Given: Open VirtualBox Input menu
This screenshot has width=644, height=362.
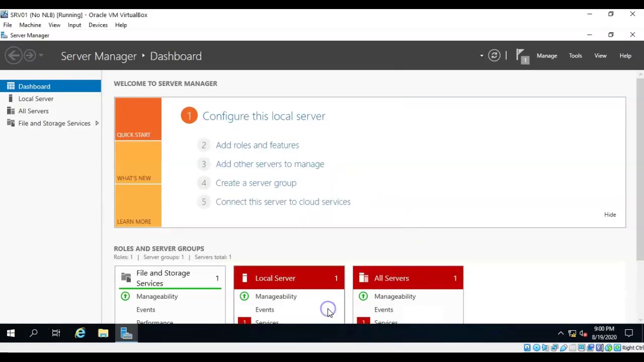Looking at the screenshot, I should pos(74,25).
